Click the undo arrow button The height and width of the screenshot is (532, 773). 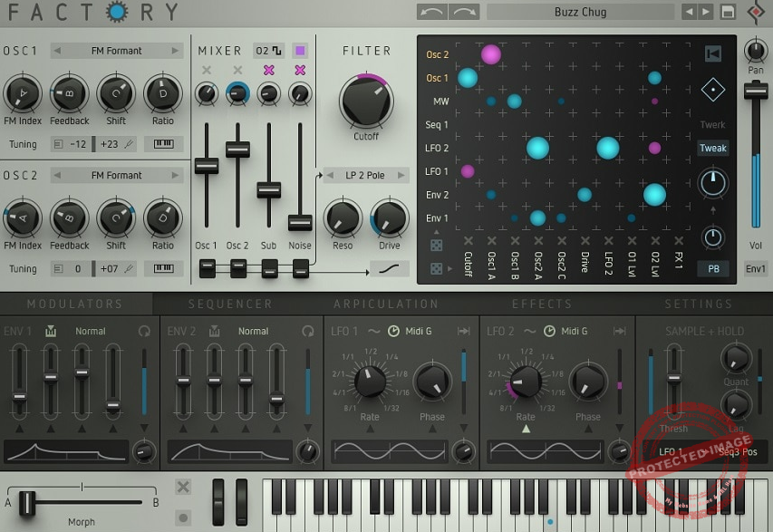(432, 12)
